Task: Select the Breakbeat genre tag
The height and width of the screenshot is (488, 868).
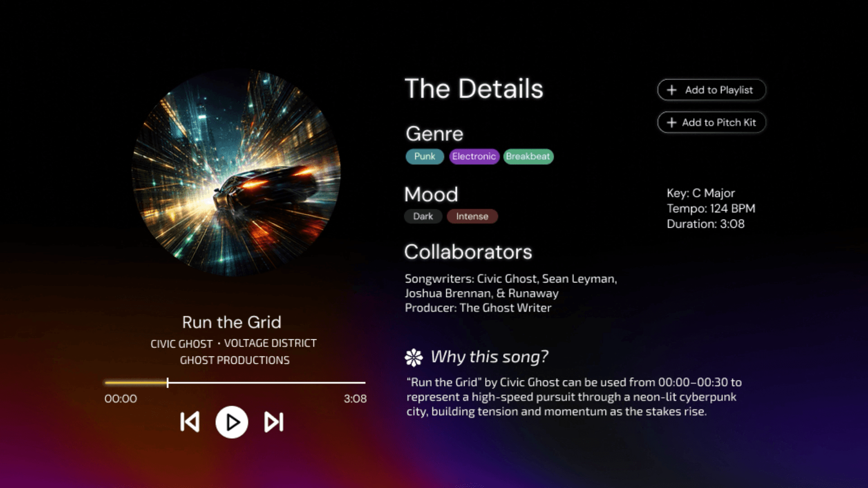Action: 528,156
